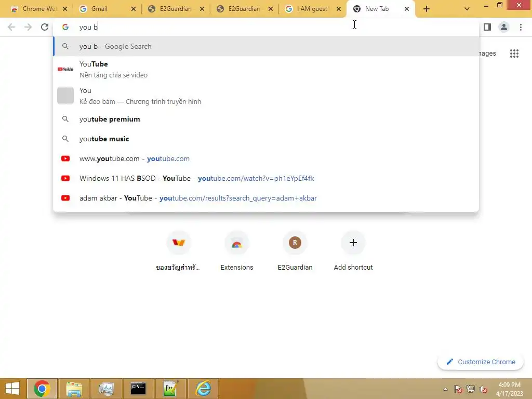Image resolution: width=532 pixels, height=399 pixels.
Task: Open the system monitor taskbar icon
Action: (106, 389)
